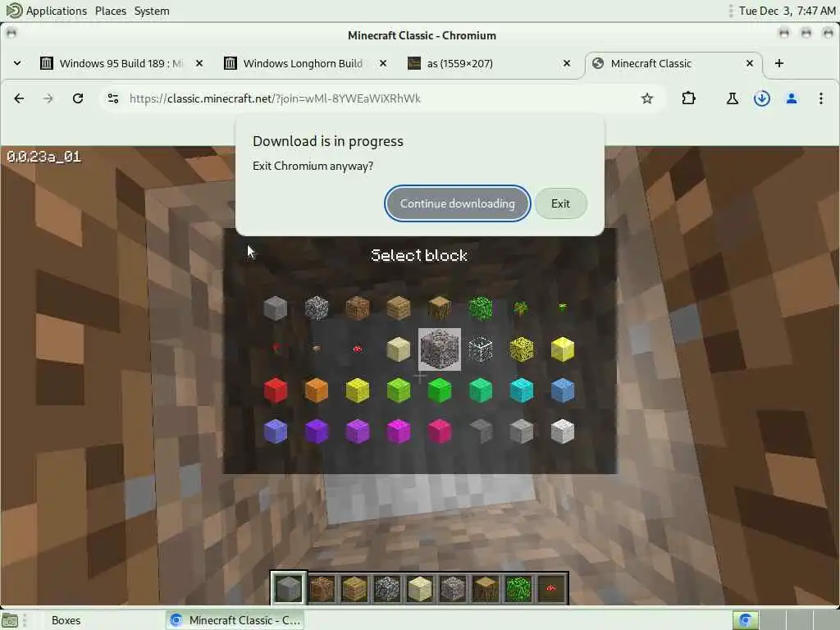Select the cyan wool block
840x630 pixels.
521,390
